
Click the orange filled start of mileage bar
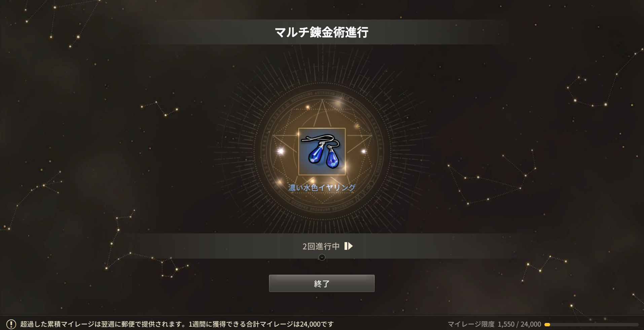[547, 325]
